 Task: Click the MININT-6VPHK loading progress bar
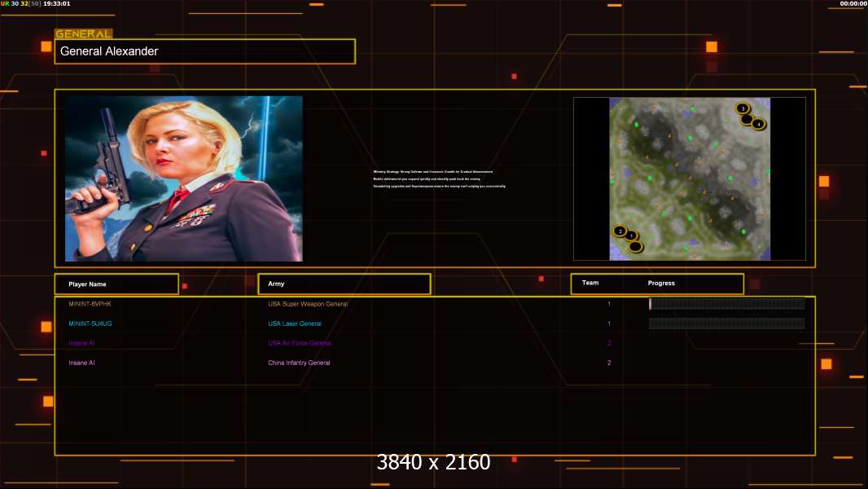pyautogui.click(x=727, y=303)
